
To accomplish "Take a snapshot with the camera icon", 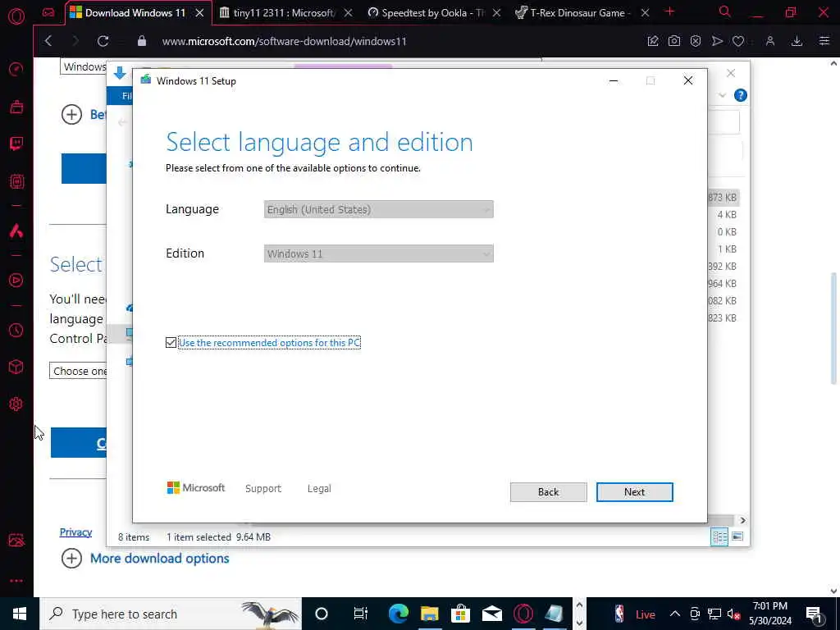I will (674, 41).
